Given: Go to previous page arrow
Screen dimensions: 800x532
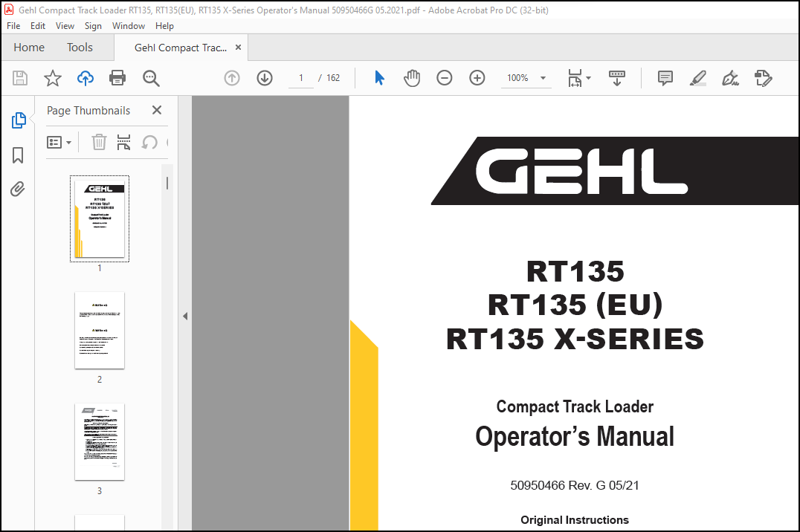Looking at the screenshot, I should coord(232,78).
